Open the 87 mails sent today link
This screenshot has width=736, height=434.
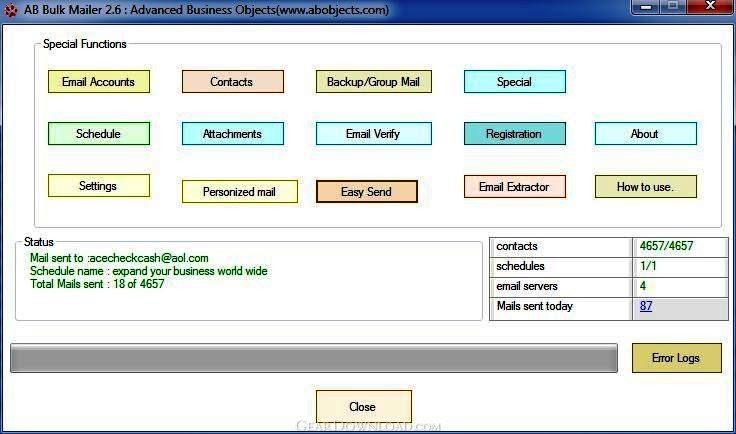(646, 306)
